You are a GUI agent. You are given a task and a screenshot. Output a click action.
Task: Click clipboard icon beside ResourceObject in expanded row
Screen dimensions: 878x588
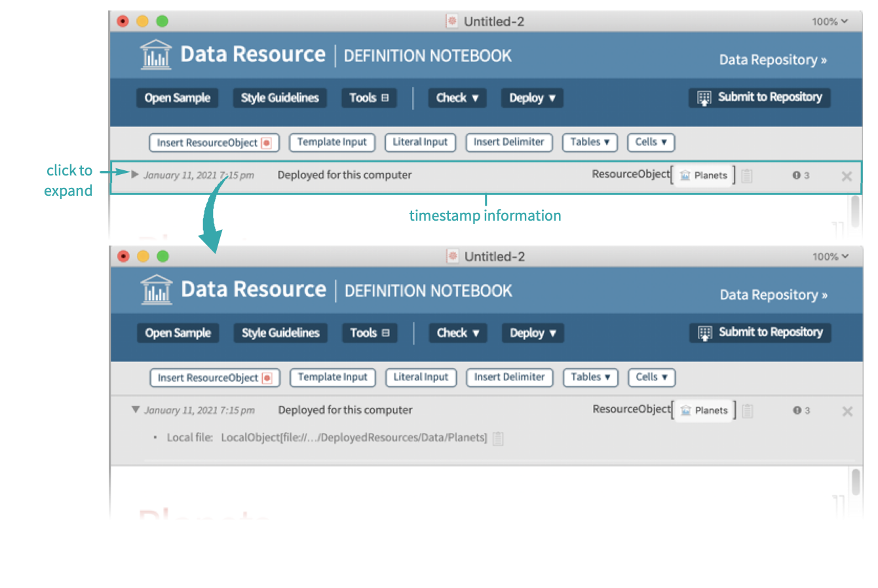coord(748,411)
